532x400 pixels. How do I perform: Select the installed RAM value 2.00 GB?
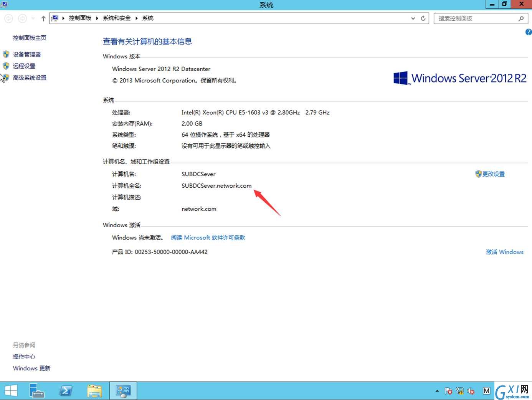tap(192, 124)
